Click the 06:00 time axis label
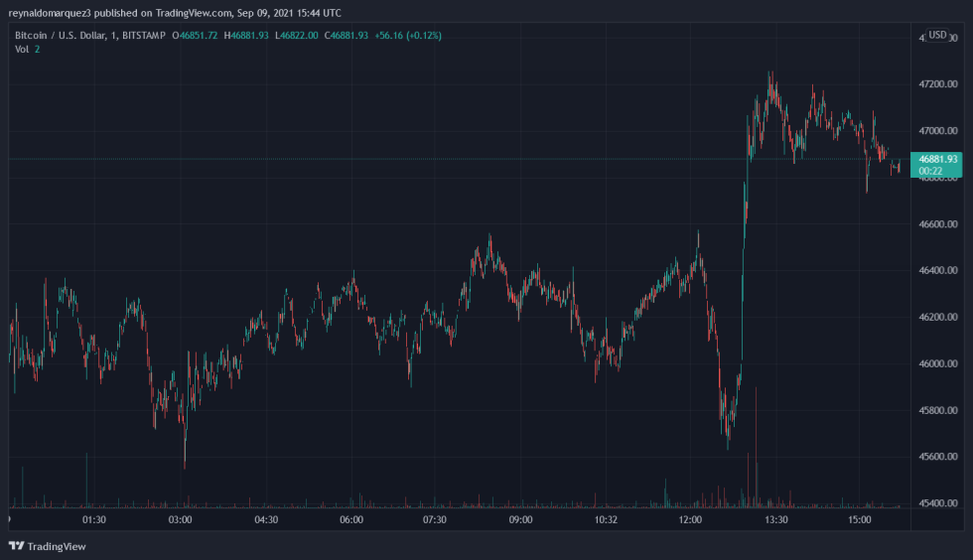The height and width of the screenshot is (560, 973). coord(350,519)
